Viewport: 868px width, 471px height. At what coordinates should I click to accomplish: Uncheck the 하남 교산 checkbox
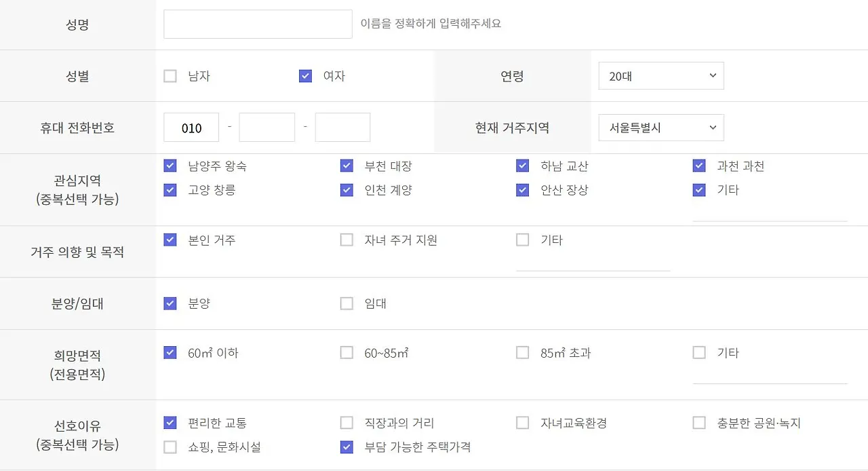click(522, 166)
